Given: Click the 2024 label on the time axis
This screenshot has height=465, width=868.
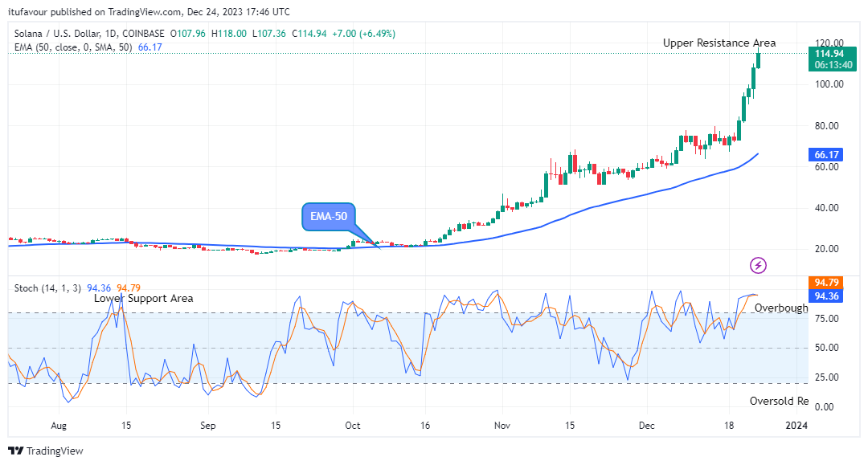Looking at the screenshot, I should (x=796, y=425).
